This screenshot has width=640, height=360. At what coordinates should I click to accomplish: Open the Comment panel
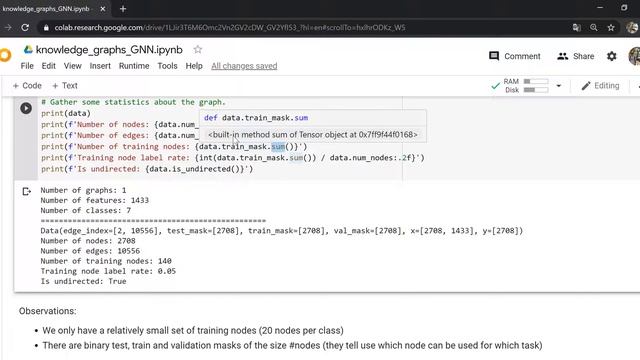(x=514, y=56)
